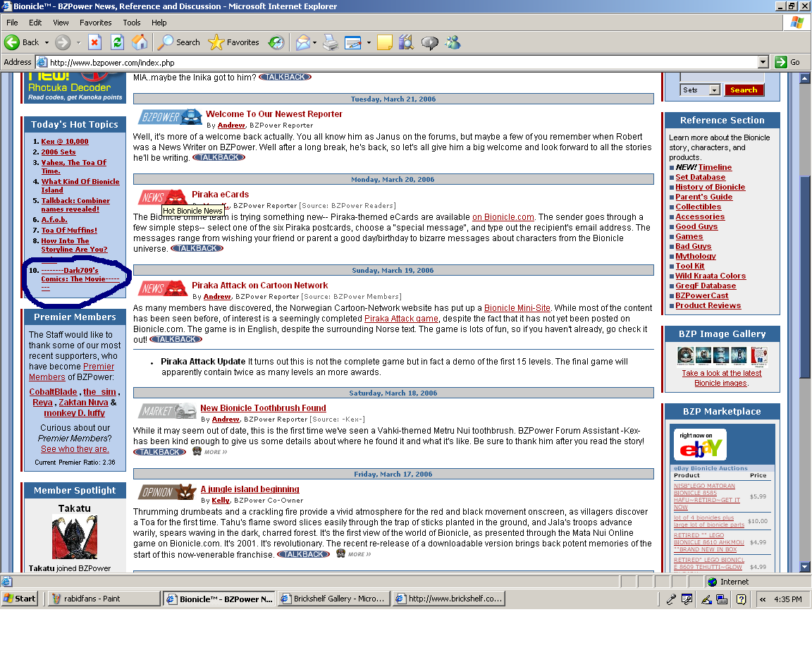
Task: Open the BZPowerCast reference link
Action: click(702, 295)
